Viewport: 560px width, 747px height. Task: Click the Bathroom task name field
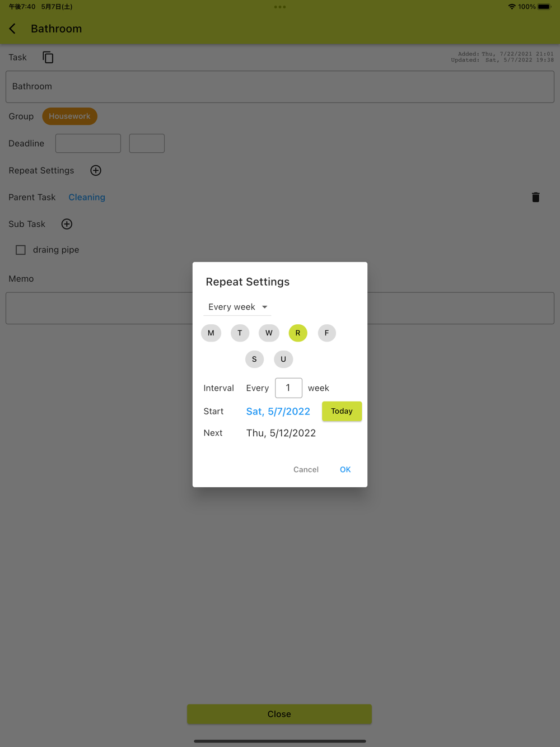280,87
